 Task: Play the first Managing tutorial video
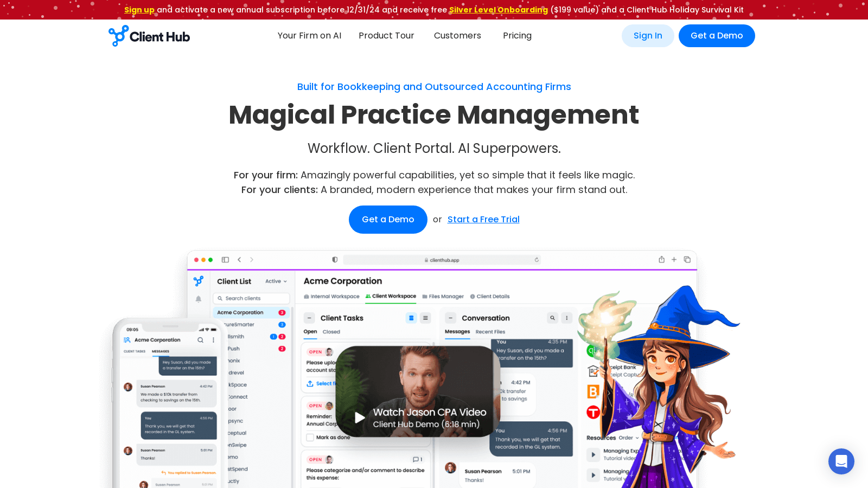tap(593, 454)
